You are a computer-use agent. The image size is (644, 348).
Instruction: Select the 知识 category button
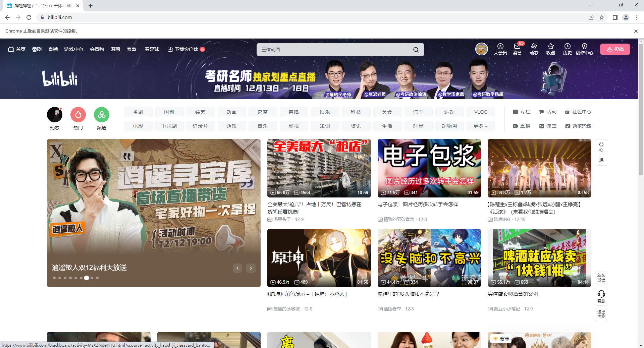pos(325,126)
